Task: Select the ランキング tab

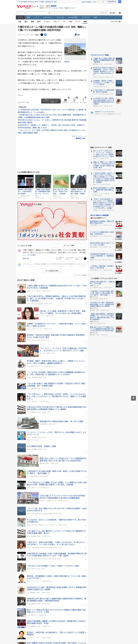Action: tap(86, 17)
